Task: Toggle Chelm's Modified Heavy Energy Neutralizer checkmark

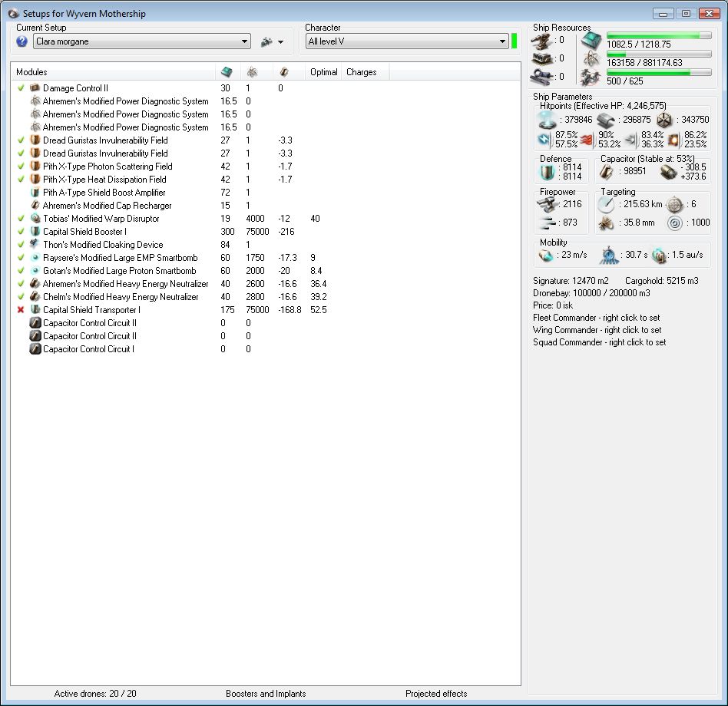Action: click(21, 296)
